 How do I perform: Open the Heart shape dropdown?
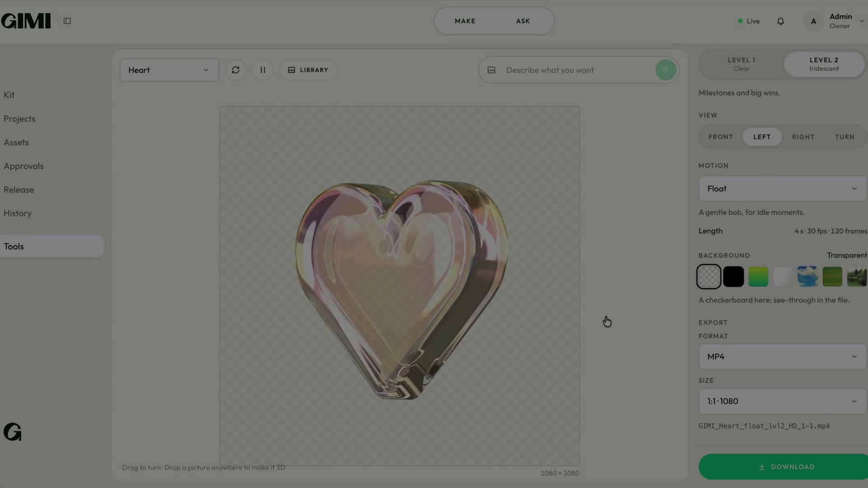click(x=169, y=70)
